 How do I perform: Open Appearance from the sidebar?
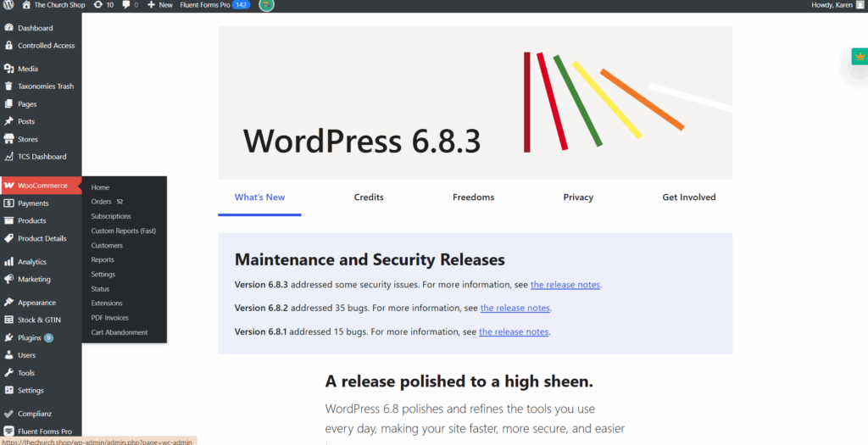(36, 303)
